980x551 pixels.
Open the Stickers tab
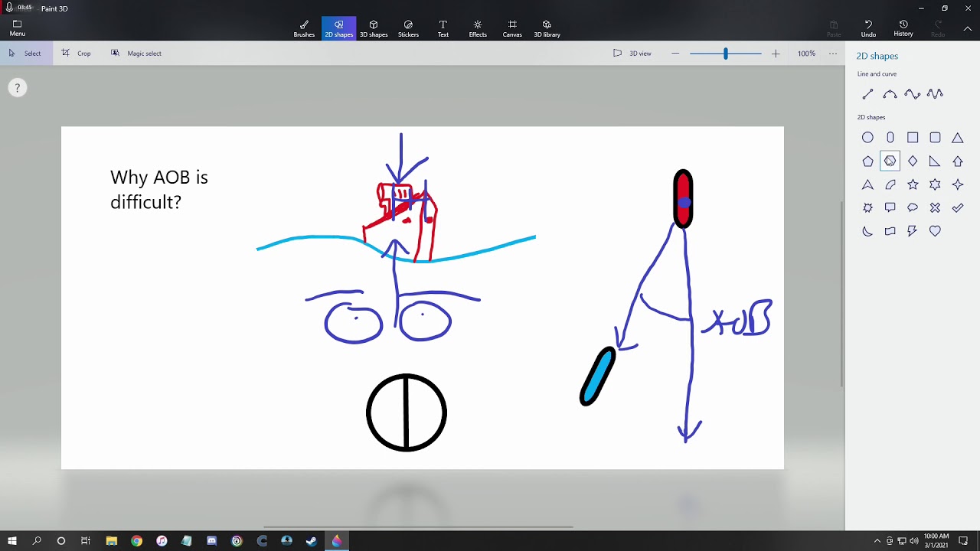point(408,28)
